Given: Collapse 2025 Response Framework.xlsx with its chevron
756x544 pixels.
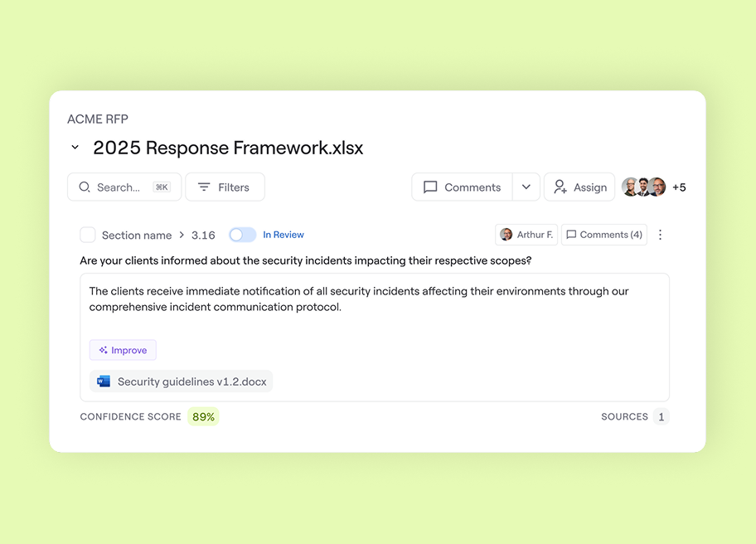Looking at the screenshot, I should [75, 147].
